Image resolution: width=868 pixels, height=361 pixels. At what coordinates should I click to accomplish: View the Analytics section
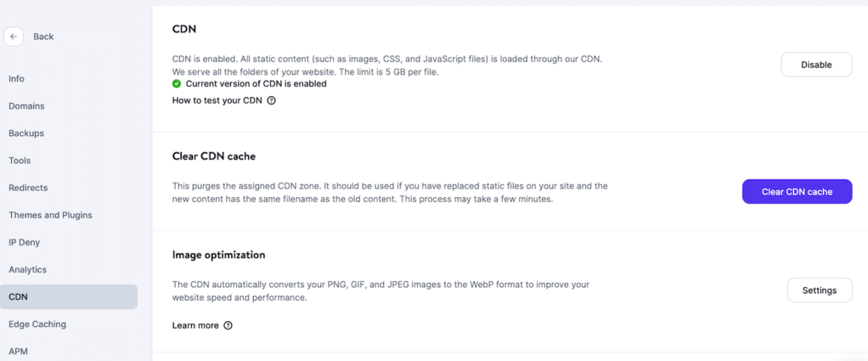27,269
